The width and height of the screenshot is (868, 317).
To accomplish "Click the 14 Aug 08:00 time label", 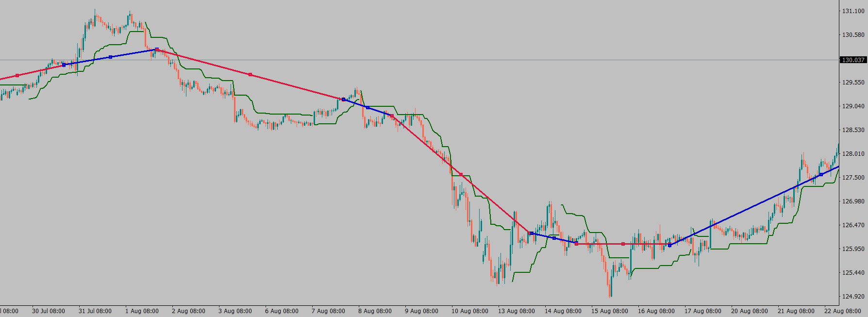I will pos(563,311).
